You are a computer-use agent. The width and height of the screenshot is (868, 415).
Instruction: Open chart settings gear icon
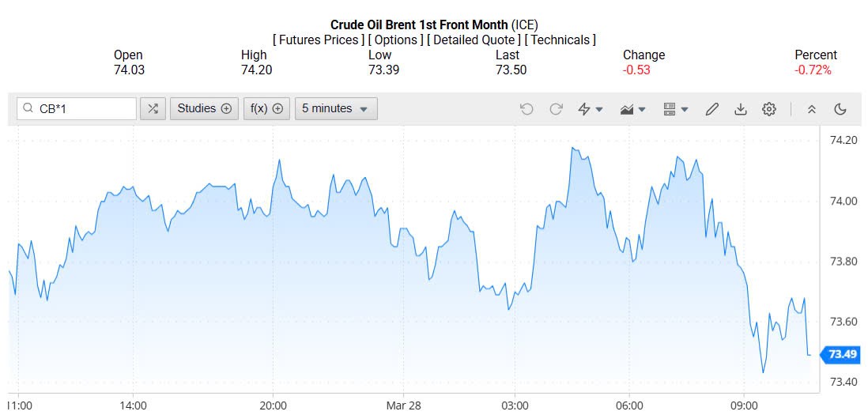769,109
